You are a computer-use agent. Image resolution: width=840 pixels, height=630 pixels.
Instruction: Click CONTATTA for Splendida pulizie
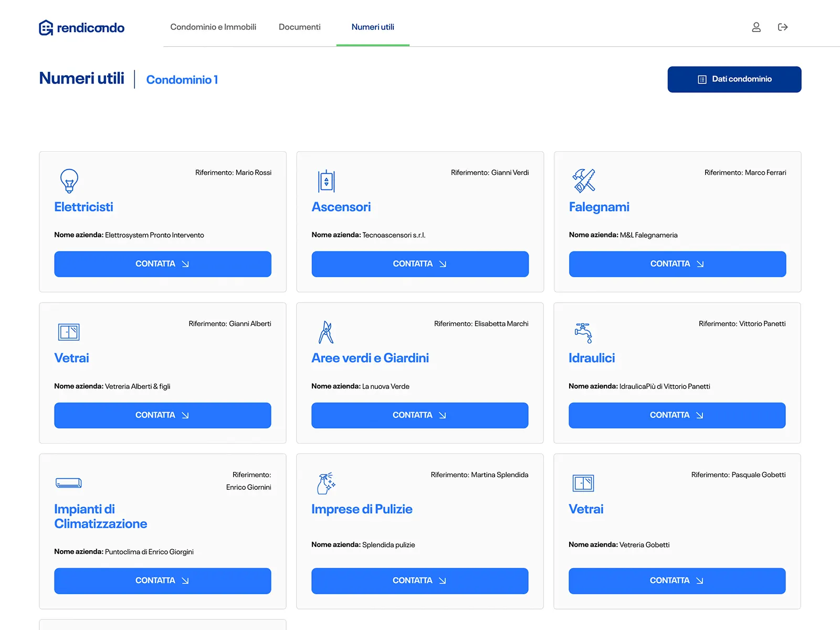click(420, 581)
